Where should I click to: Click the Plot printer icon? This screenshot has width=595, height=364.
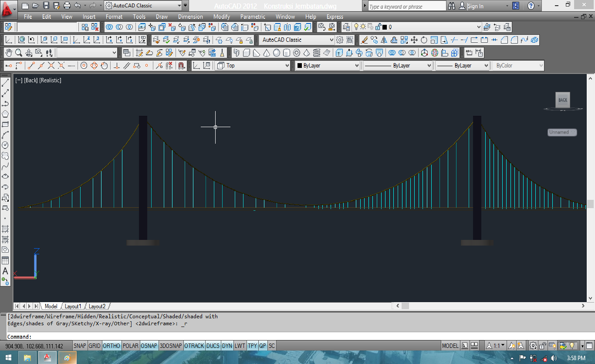click(x=67, y=6)
